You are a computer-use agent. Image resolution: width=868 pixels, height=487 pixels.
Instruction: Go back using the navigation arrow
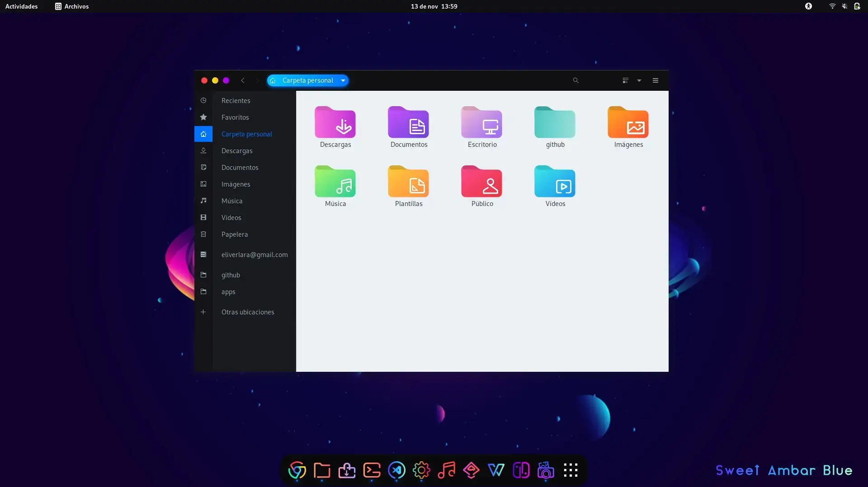click(243, 80)
